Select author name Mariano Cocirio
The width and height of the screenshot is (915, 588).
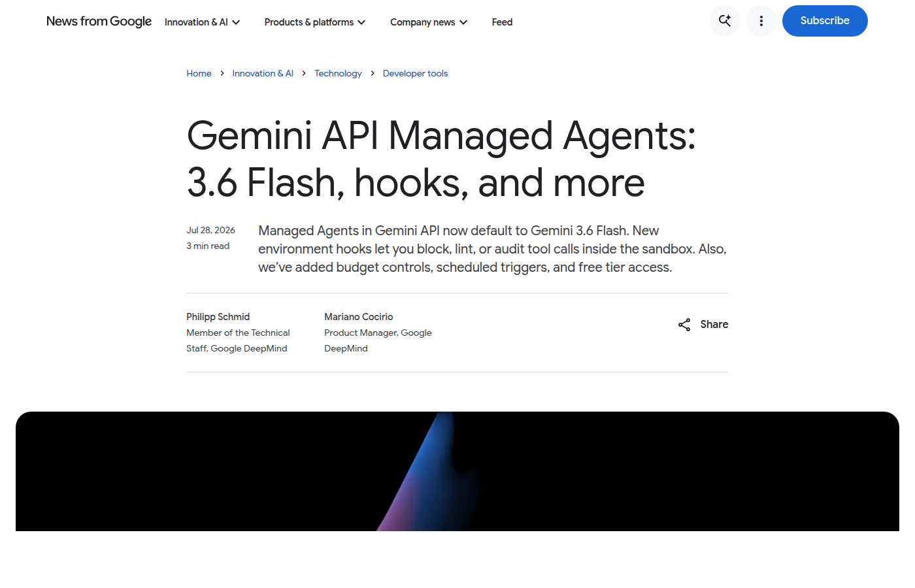[359, 317]
